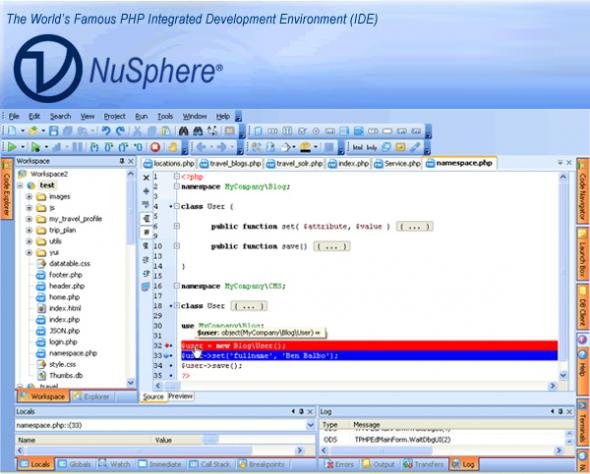Click the 'html' tag toolbar button
This screenshot has height=474, width=590.
point(357,147)
